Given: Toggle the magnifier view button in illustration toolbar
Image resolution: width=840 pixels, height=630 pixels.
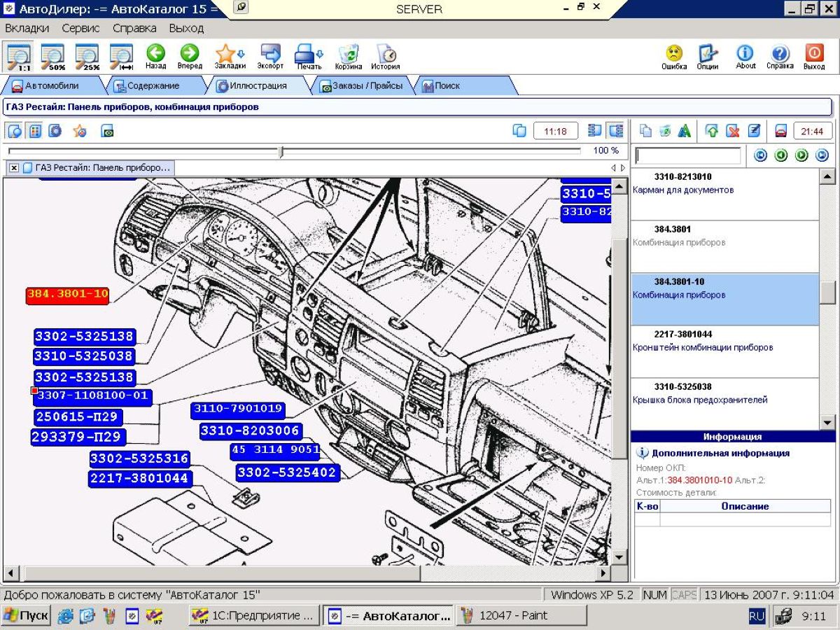Looking at the screenshot, I should click(15, 131).
